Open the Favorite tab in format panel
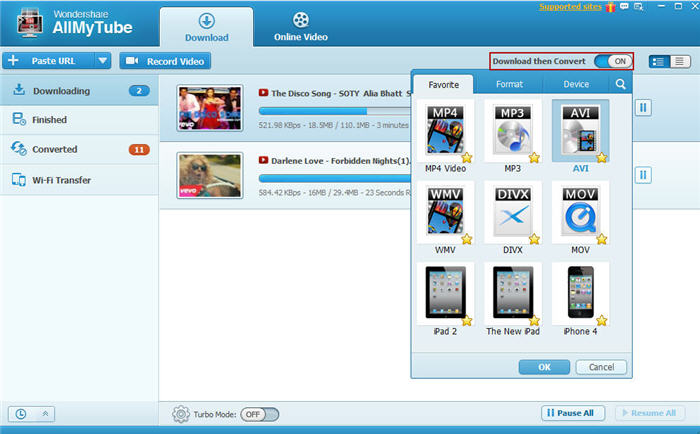Image resolution: width=700 pixels, height=434 pixels. click(x=444, y=84)
